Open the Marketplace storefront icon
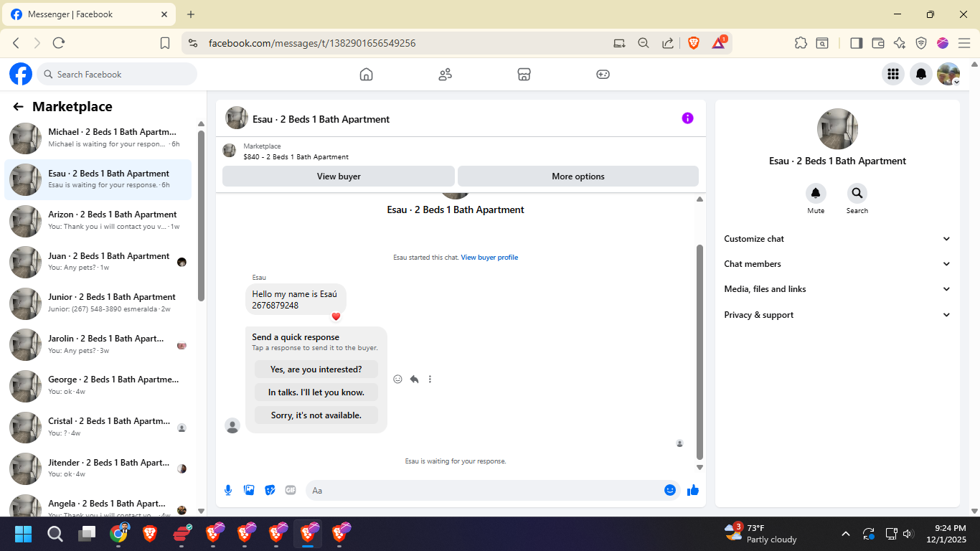 click(524, 74)
